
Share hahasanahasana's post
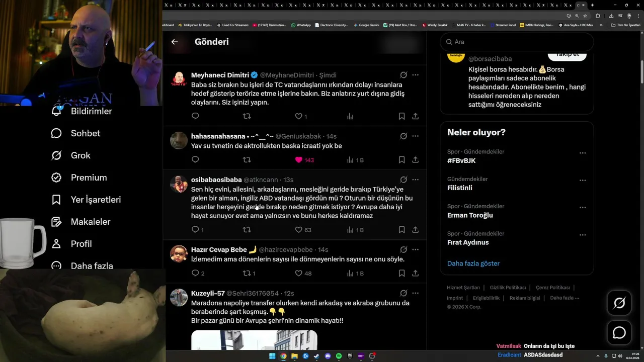pyautogui.click(x=416, y=160)
